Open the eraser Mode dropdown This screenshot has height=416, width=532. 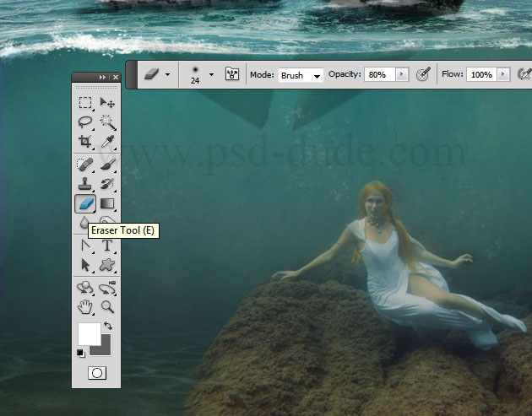[301, 75]
